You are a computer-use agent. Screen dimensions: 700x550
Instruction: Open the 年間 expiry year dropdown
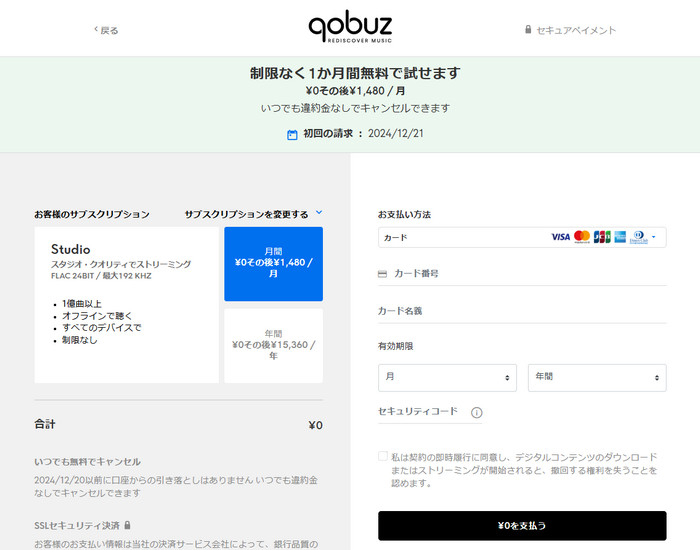(597, 378)
